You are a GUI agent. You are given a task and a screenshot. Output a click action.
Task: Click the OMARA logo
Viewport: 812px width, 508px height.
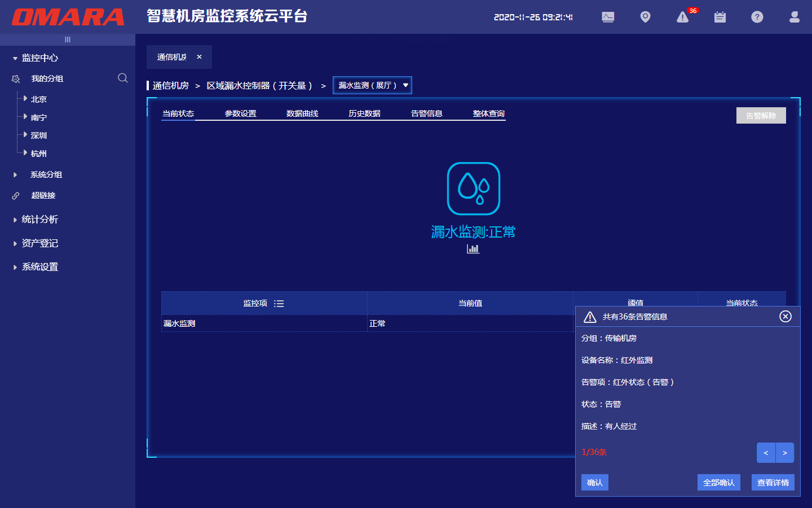(67, 17)
